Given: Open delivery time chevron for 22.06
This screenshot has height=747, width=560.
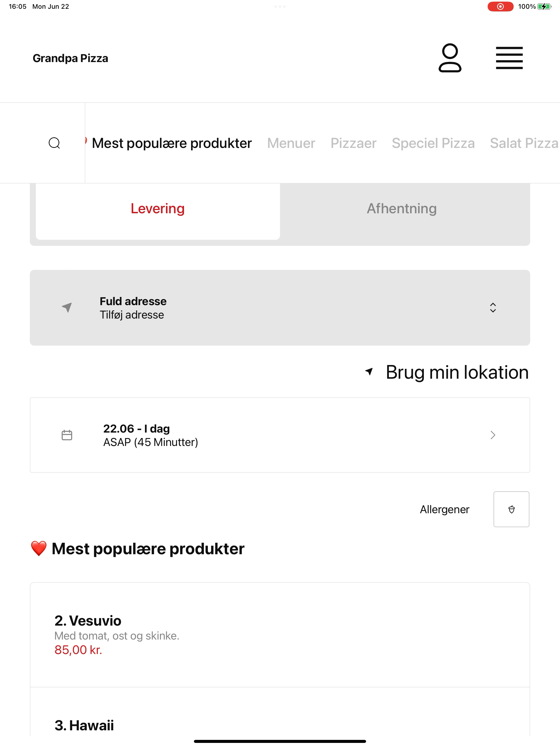Looking at the screenshot, I should coord(493,435).
